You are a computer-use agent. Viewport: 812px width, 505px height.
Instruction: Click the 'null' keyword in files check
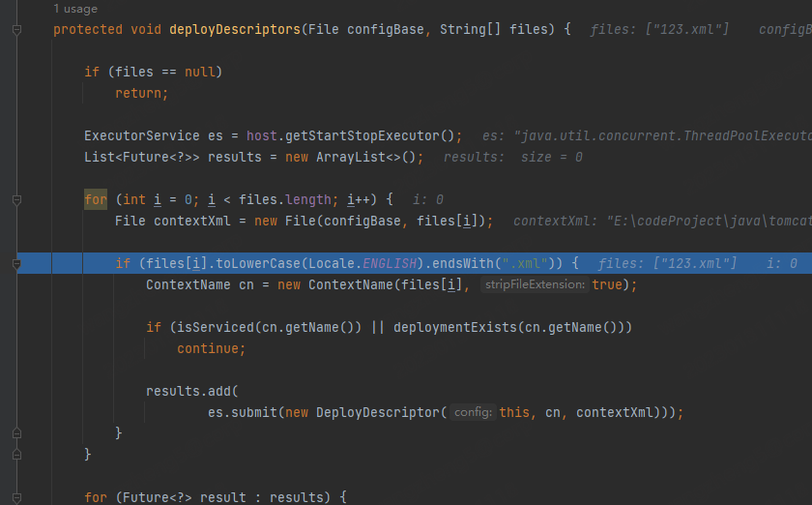[199, 72]
